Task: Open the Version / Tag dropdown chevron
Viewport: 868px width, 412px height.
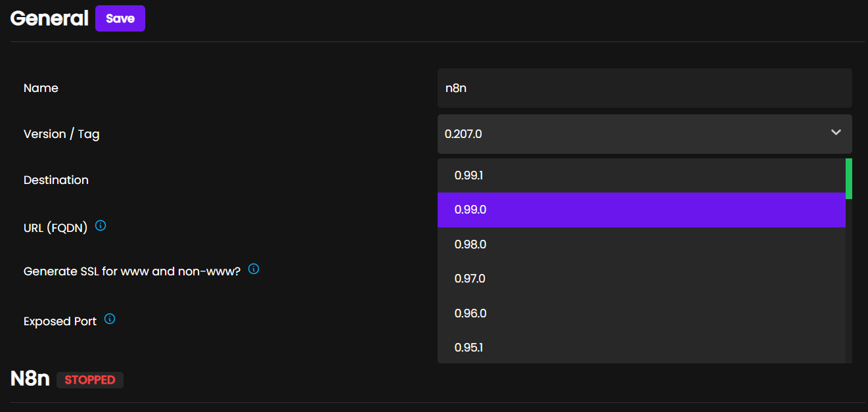Action: click(836, 133)
